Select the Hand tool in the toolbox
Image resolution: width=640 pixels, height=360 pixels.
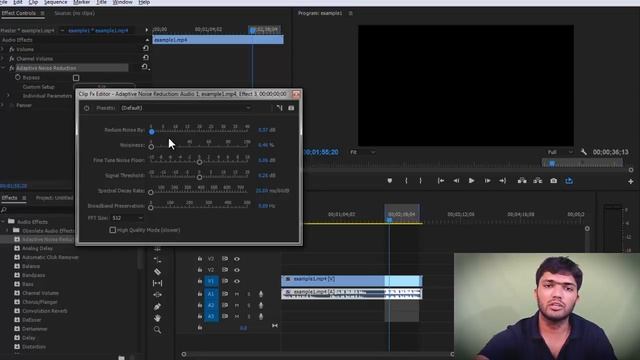point(158,318)
